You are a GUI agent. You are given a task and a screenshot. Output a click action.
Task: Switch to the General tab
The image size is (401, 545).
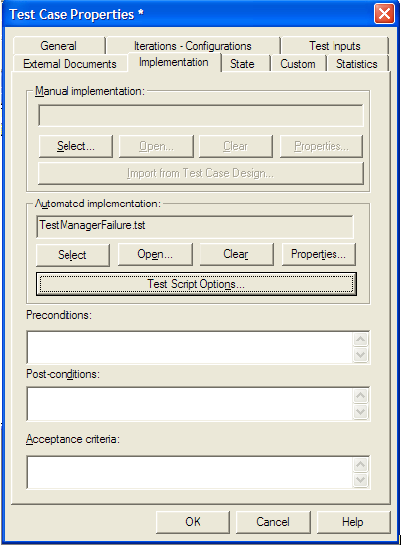tap(59, 46)
